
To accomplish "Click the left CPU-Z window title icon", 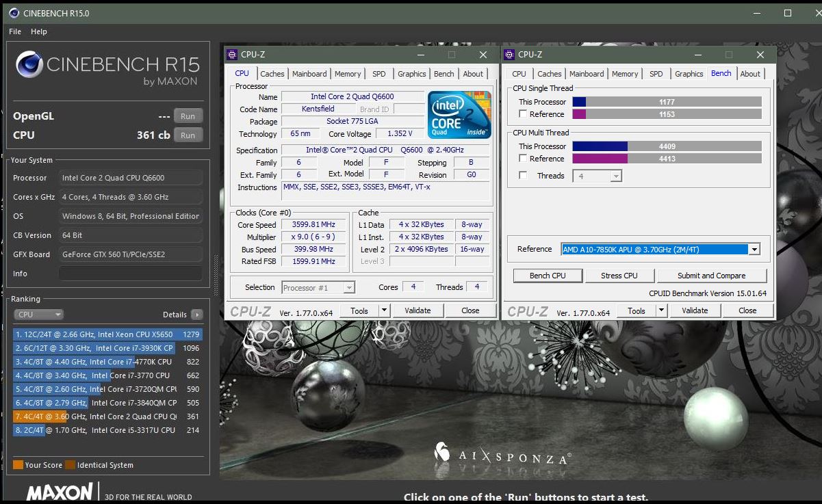I will tap(233, 55).
